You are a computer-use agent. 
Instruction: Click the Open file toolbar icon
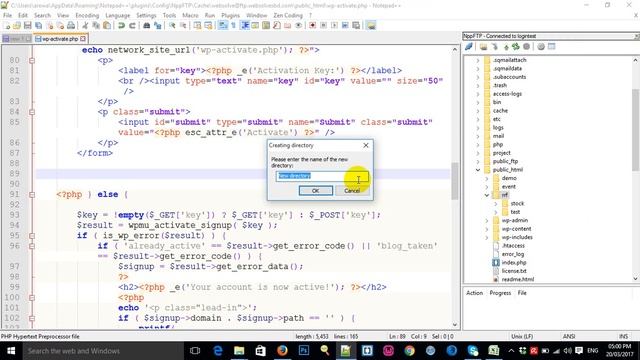click(x=17, y=25)
